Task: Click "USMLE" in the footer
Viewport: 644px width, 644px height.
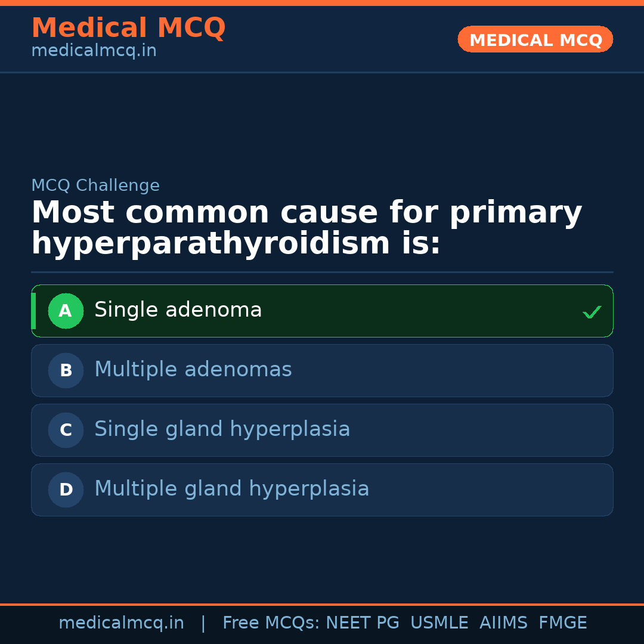Action: click(439, 623)
